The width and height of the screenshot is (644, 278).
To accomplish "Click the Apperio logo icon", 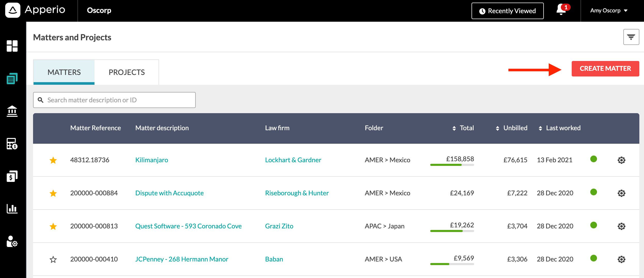I will pyautogui.click(x=13, y=10).
